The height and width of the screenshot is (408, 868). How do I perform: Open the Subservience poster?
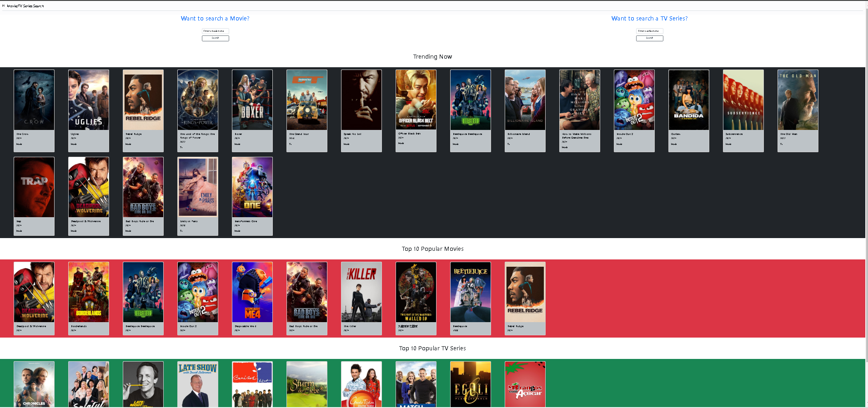(x=743, y=100)
